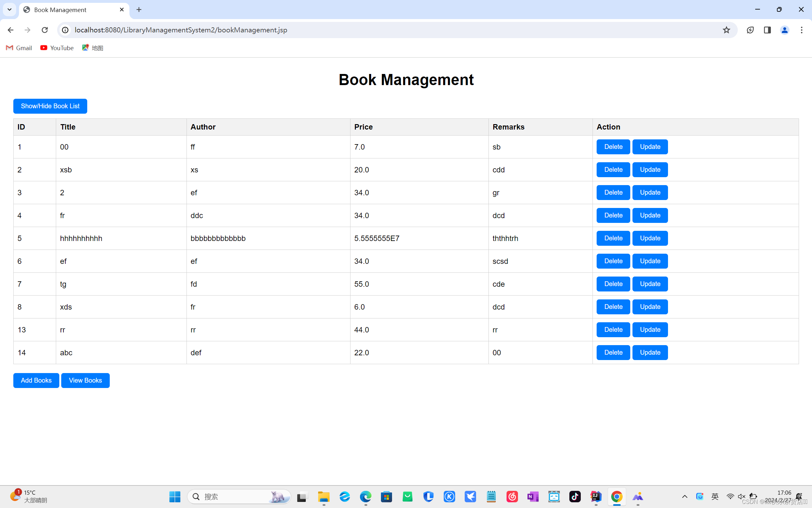Open the performance icon beside the side panel button
Screen dimensions: 812x508
click(750, 30)
